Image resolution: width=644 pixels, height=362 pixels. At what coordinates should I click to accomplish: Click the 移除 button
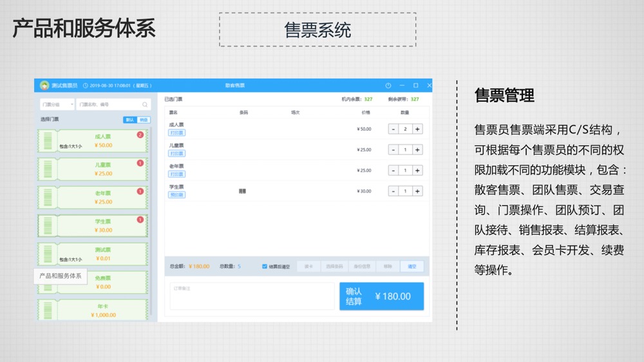(x=388, y=266)
